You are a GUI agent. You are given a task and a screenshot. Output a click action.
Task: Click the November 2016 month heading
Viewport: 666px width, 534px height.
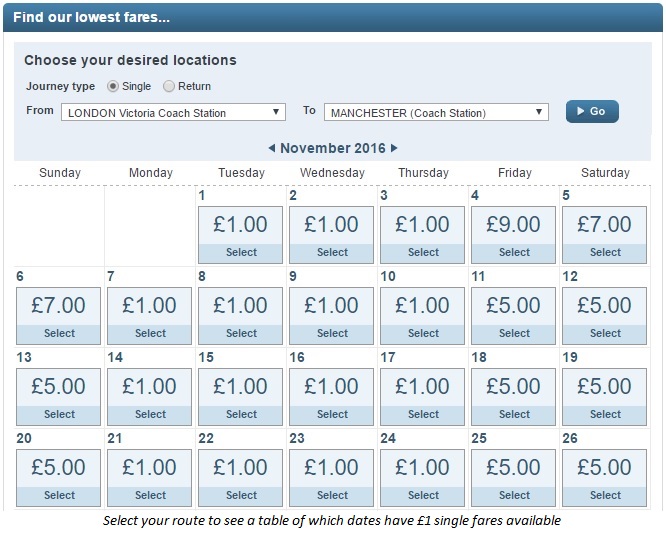333,148
